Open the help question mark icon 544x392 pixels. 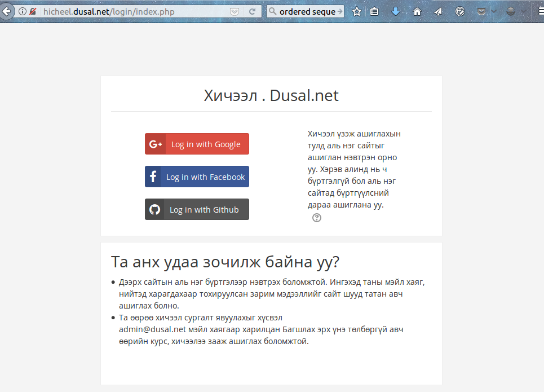point(317,218)
